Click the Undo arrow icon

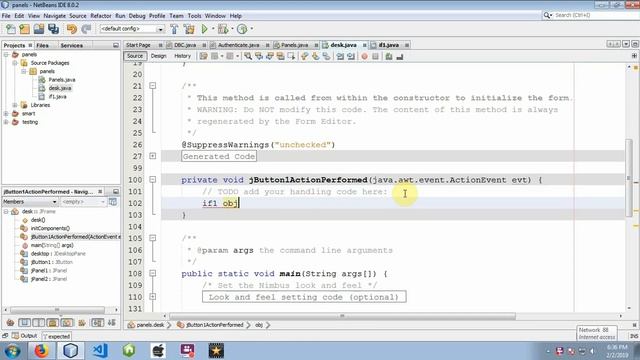click(x=72, y=29)
